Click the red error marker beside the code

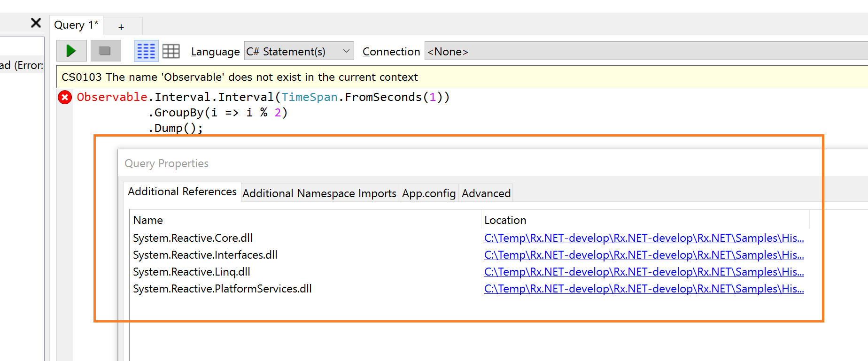pyautogui.click(x=65, y=97)
